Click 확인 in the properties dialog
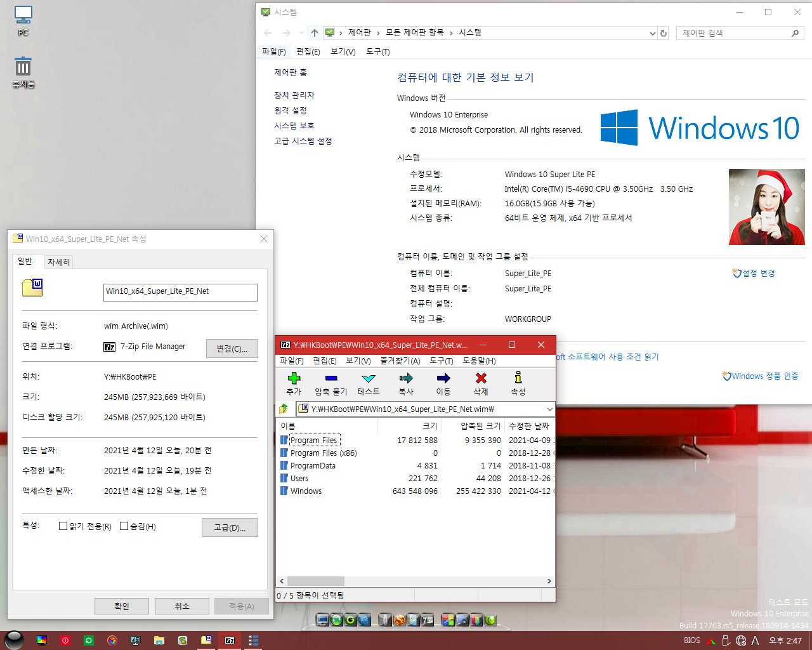812x650 pixels. 122,606
